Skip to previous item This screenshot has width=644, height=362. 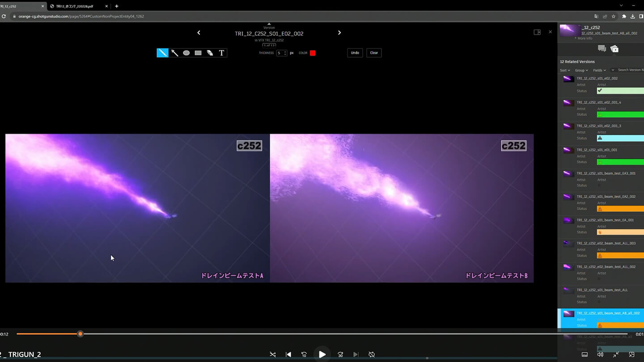point(288,354)
